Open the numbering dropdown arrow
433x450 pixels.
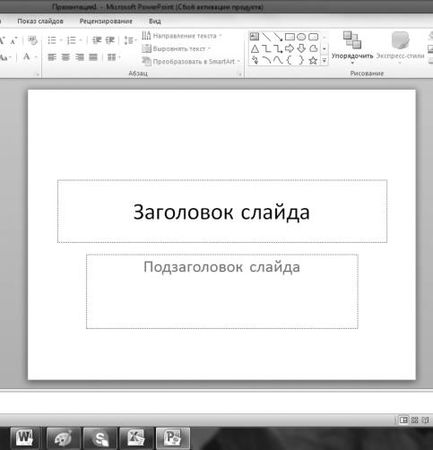pos(81,40)
